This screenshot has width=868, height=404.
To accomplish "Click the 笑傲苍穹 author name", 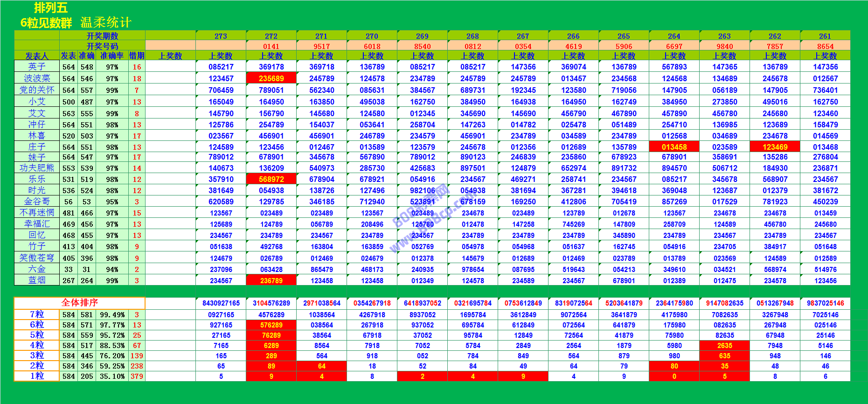I will [x=37, y=258].
